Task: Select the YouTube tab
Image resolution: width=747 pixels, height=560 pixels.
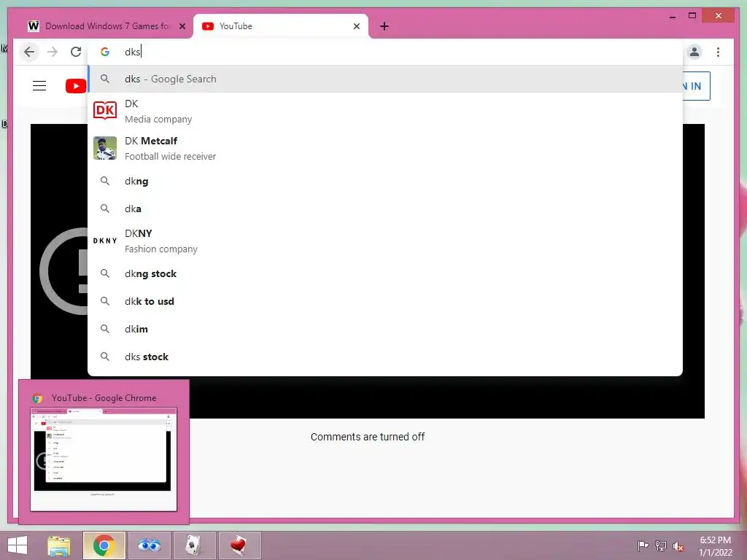Action: coord(281,26)
